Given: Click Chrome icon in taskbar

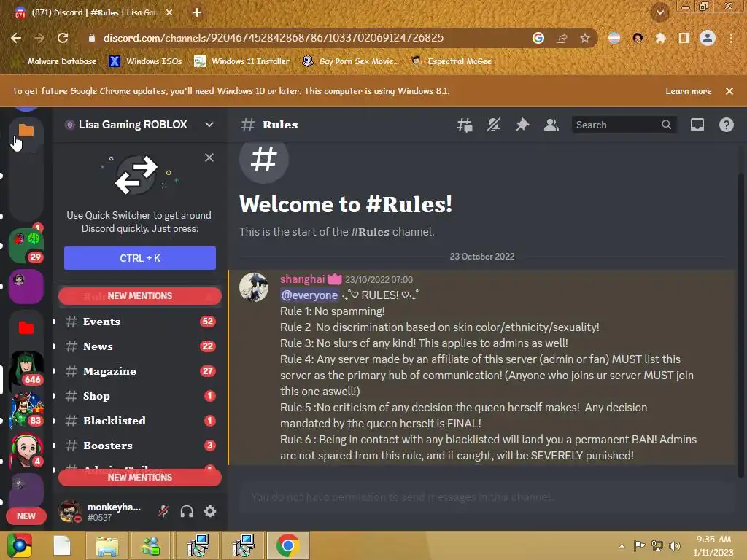Looking at the screenshot, I should click(x=287, y=545).
